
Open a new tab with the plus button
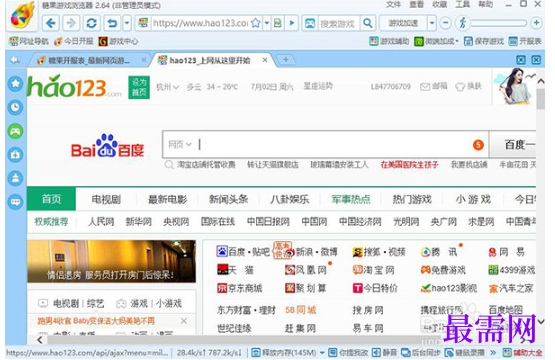(x=286, y=60)
